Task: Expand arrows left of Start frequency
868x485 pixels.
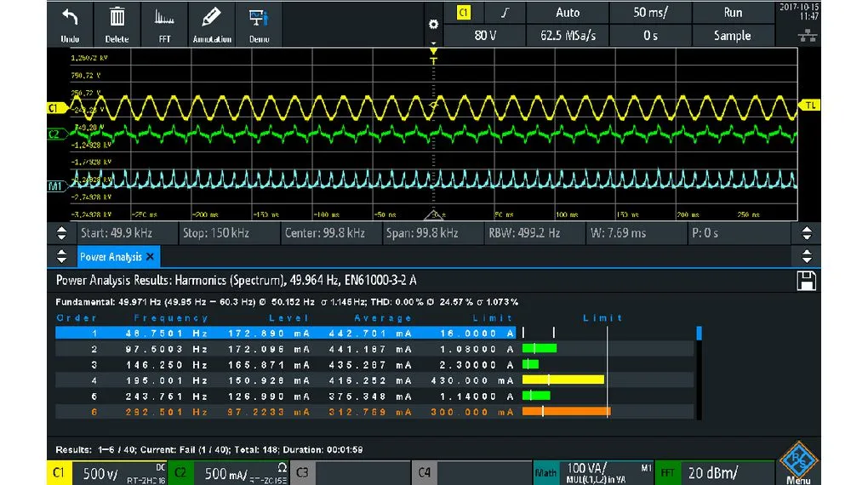Action: pyautogui.click(x=61, y=233)
